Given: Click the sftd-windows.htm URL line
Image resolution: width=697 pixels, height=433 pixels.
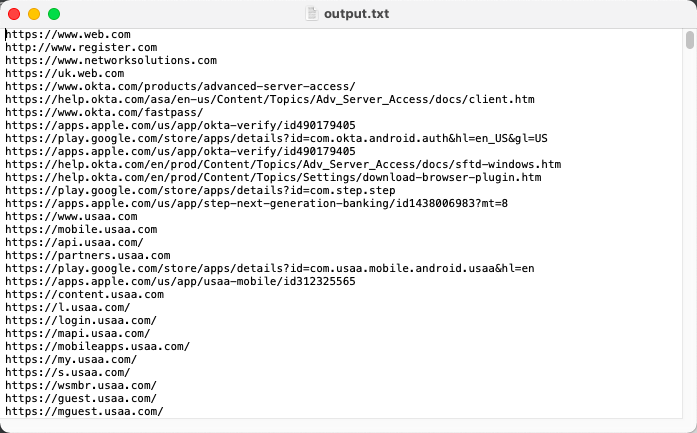Looking at the screenshot, I should [x=283, y=164].
